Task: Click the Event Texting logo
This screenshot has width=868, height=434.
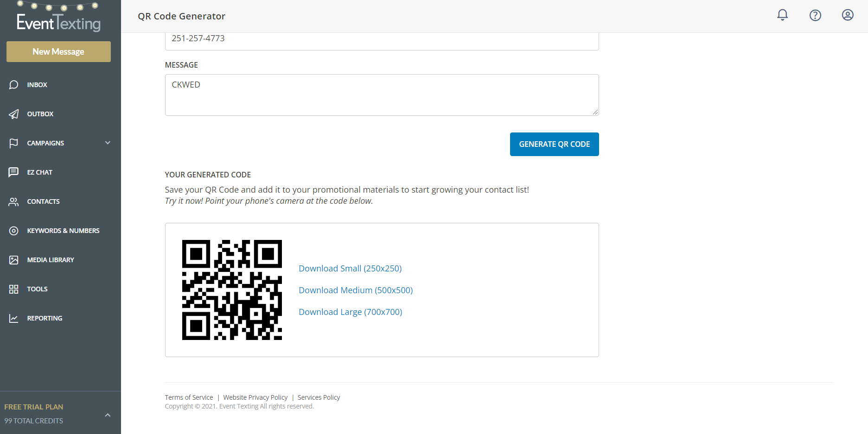Action: 58,18
